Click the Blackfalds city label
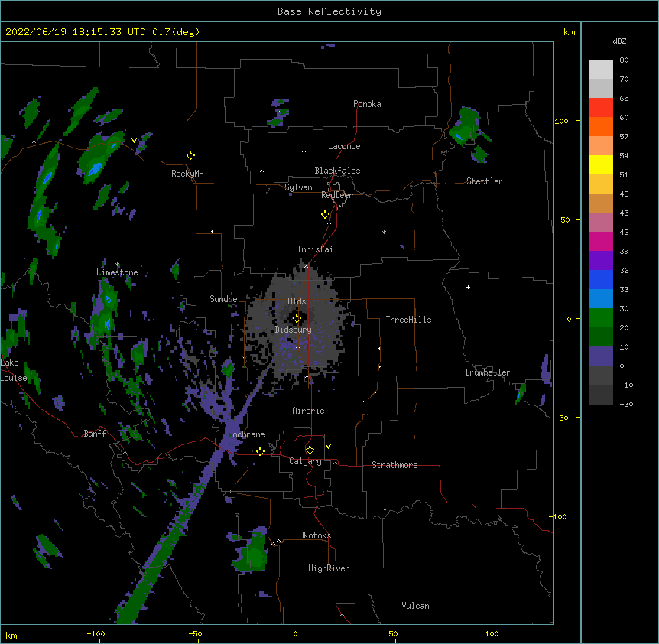 point(337,171)
